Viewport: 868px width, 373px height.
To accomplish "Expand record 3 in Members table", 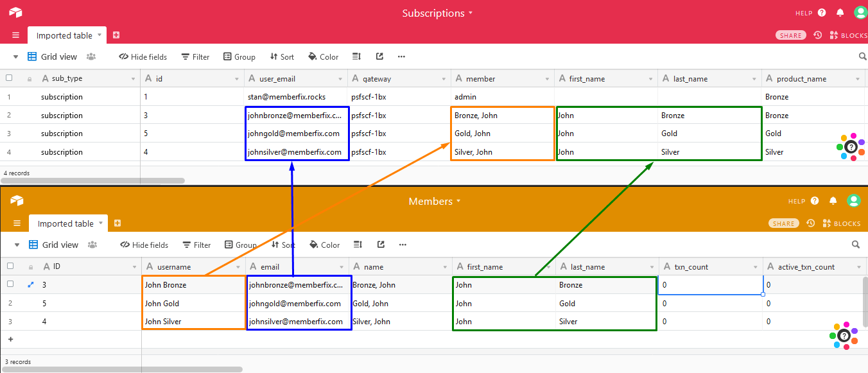I will (x=30, y=284).
